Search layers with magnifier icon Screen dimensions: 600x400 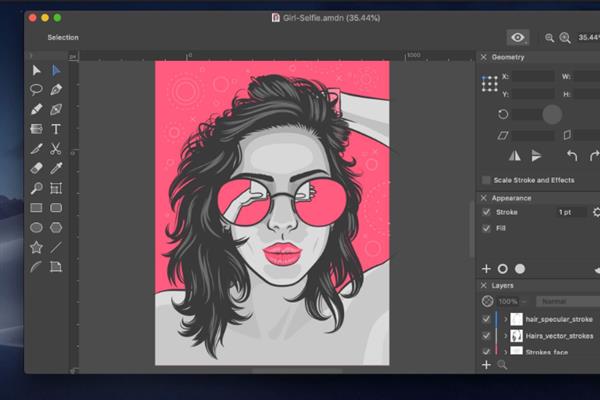tap(502, 365)
